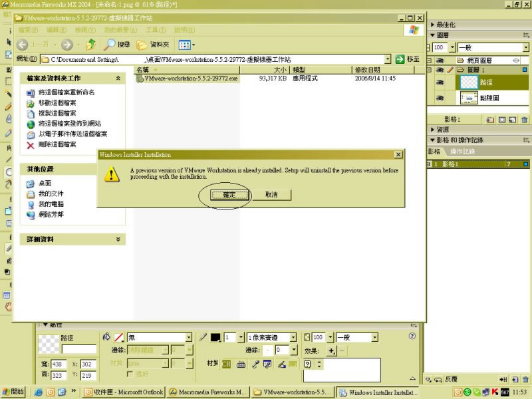
Task: Toggle the 透明 checkbox in properties
Action: point(129,374)
